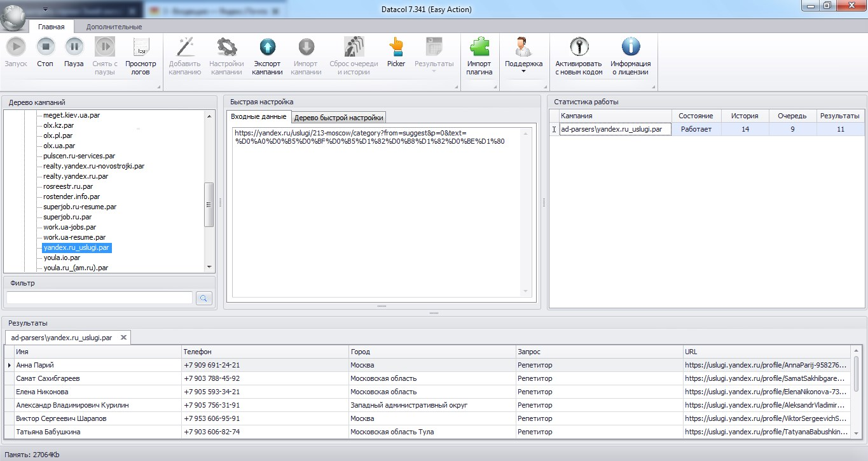The width and height of the screenshot is (868, 461).
Task: Open Настройки кампании gear icon
Action: coord(226,46)
